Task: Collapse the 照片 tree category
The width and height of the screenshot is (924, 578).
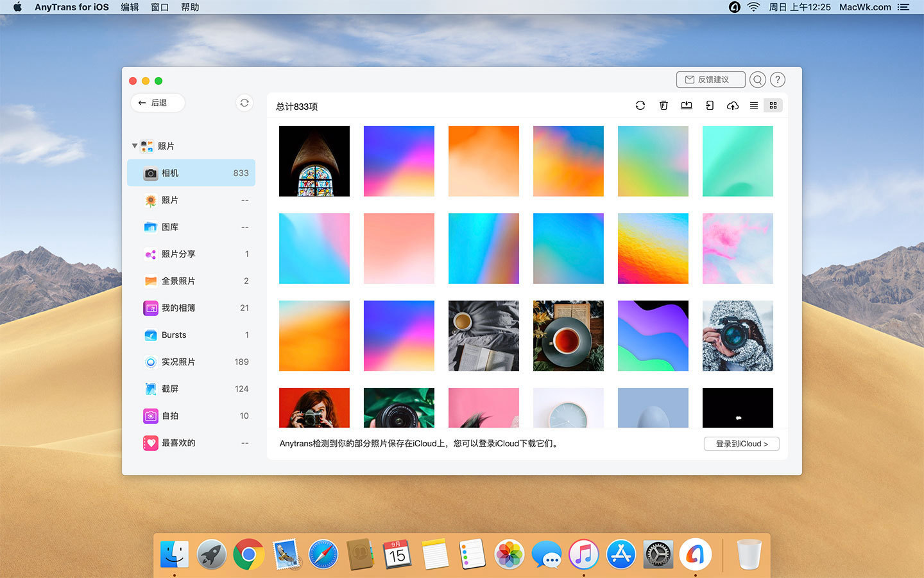Action: tap(134, 146)
